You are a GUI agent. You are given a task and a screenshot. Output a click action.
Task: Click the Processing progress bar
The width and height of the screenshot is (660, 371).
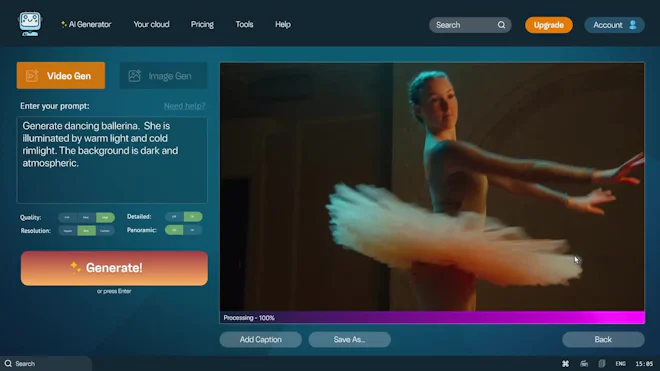pos(432,318)
